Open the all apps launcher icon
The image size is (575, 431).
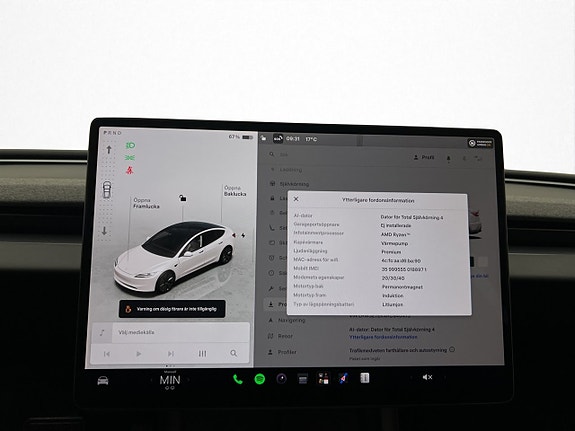click(x=323, y=379)
